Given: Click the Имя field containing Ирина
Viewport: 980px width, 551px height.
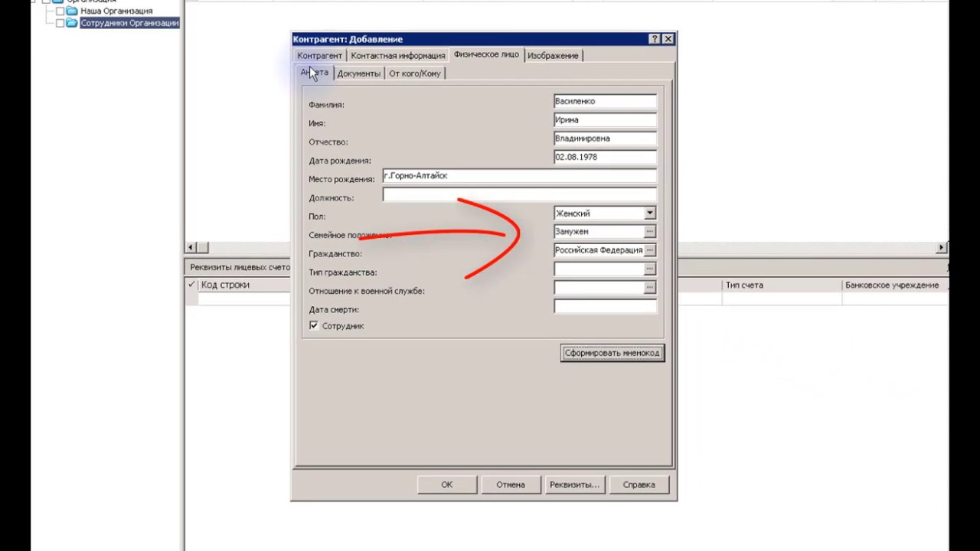Looking at the screenshot, I should pos(605,119).
